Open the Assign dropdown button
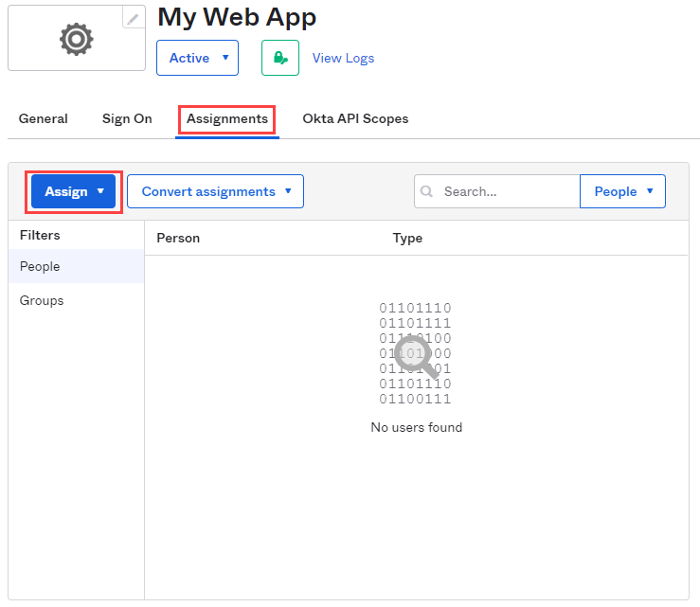 (74, 191)
